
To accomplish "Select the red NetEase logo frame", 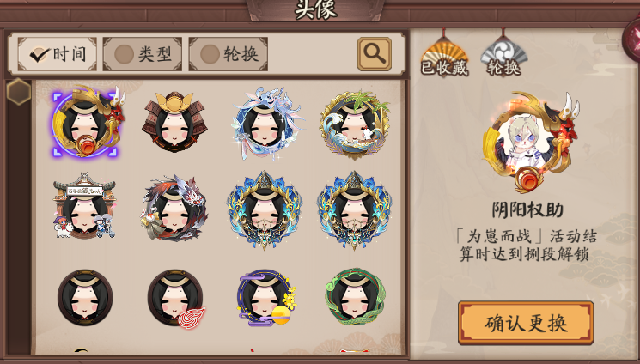I will (x=175, y=298).
